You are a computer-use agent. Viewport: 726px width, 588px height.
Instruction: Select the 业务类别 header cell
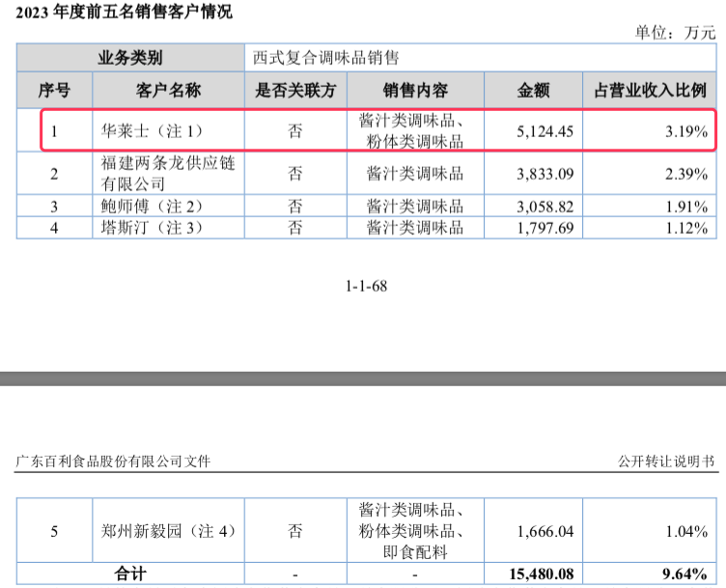[130, 58]
